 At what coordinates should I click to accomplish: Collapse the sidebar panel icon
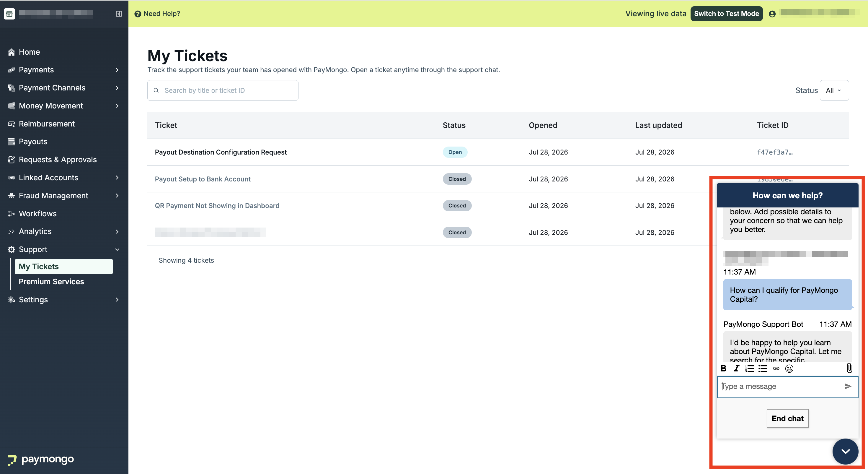coord(119,14)
